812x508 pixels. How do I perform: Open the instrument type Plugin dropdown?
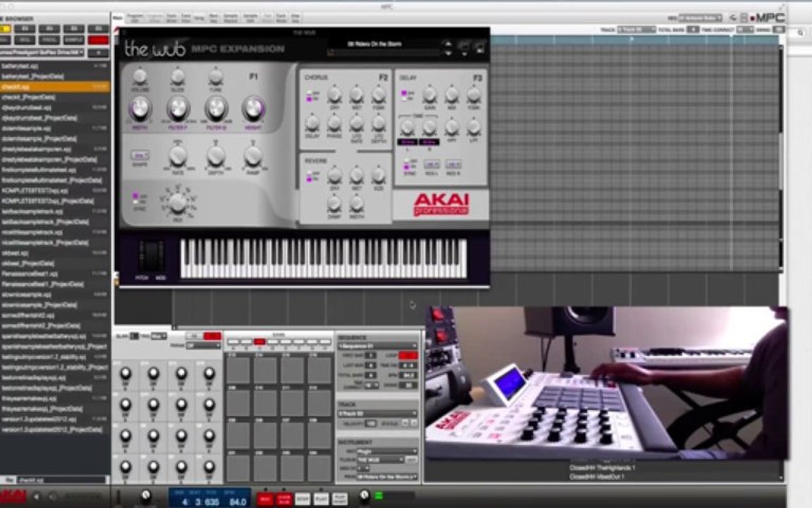point(386,452)
